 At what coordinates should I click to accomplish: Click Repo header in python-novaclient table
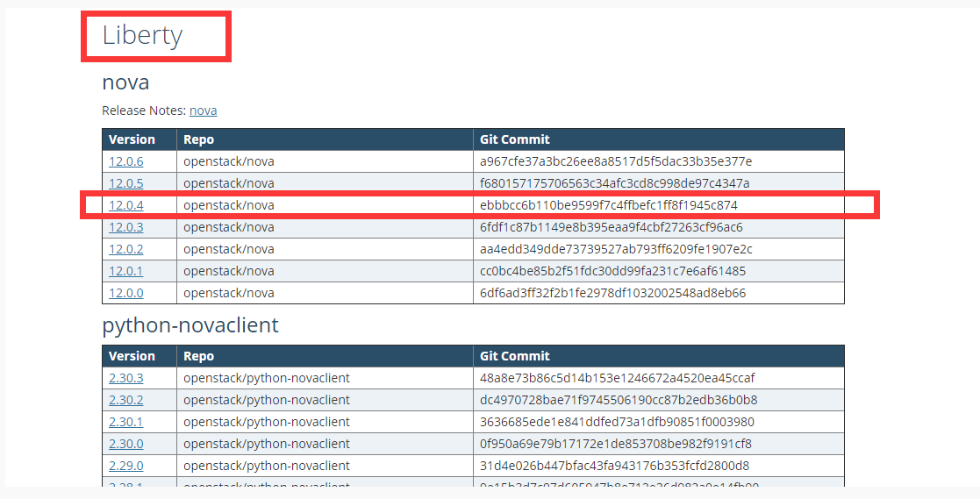pos(199,357)
